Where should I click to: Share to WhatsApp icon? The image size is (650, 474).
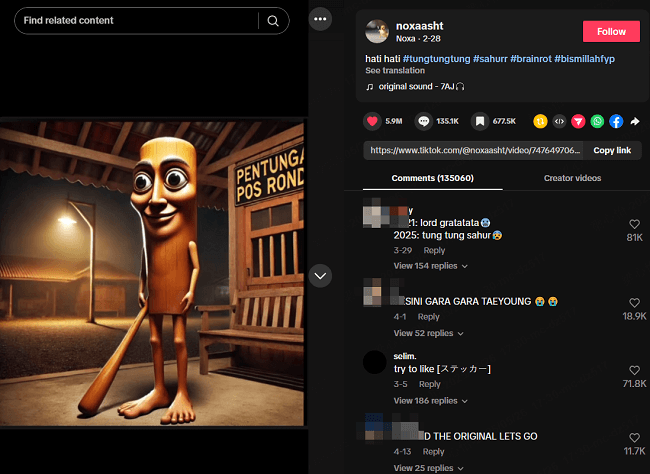point(597,122)
